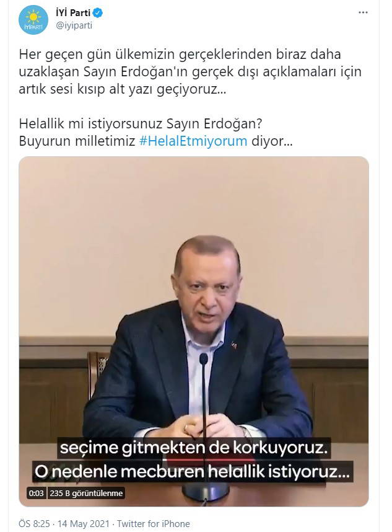Image resolution: width=392 pixels, height=532 pixels.
Task: Click the words 'Buyurun milletimiz' in the tweet
Action: coord(77,141)
